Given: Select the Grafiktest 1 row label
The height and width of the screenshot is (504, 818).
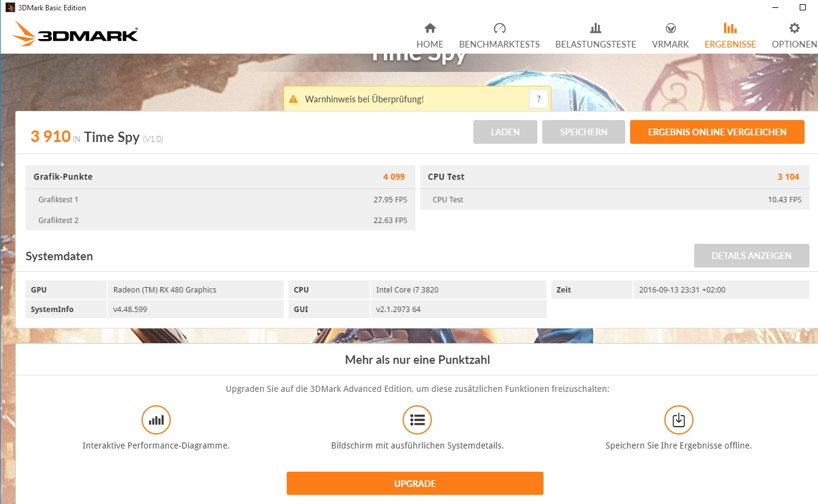Looking at the screenshot, I should coord(59,199).
